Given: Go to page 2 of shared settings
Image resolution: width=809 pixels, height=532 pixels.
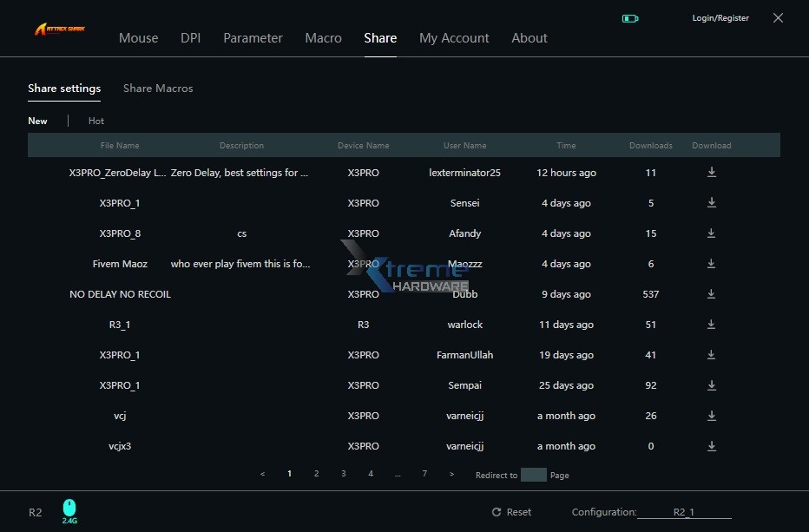Looking at the screenshot, I should (x=316, y=474).
